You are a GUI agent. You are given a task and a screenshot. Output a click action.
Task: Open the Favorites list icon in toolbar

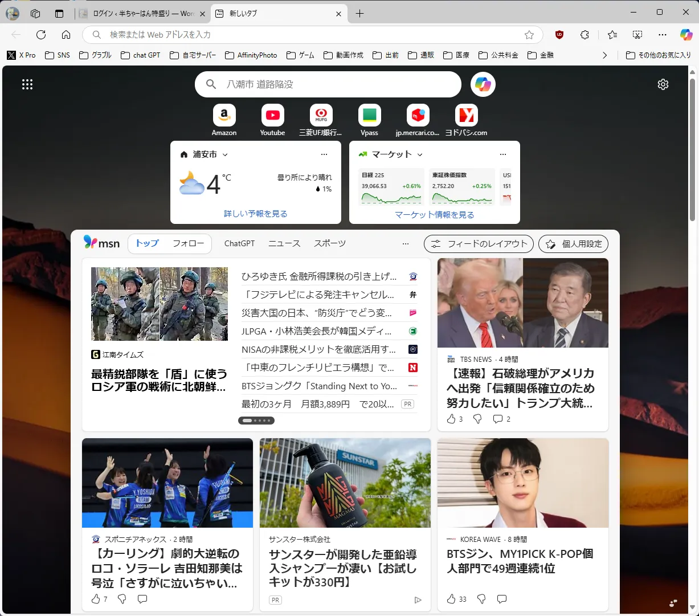pyautogui.click(x=612, y=35)
